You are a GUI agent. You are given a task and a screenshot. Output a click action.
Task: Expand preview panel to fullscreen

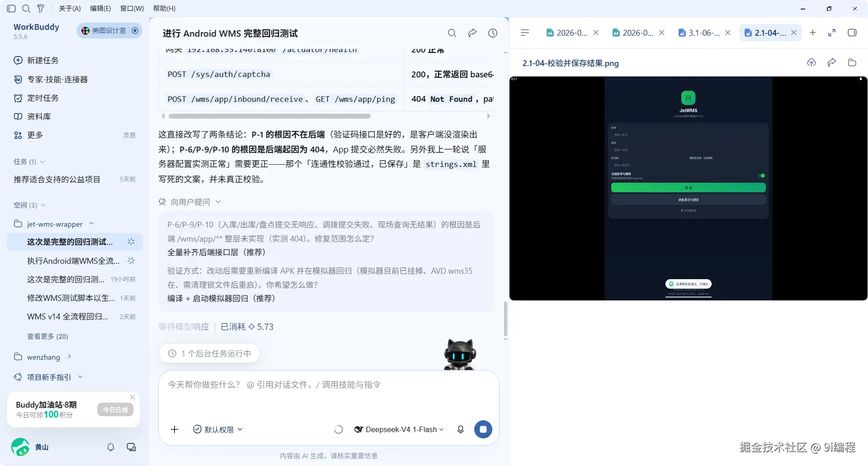click(x=832, y=33)
